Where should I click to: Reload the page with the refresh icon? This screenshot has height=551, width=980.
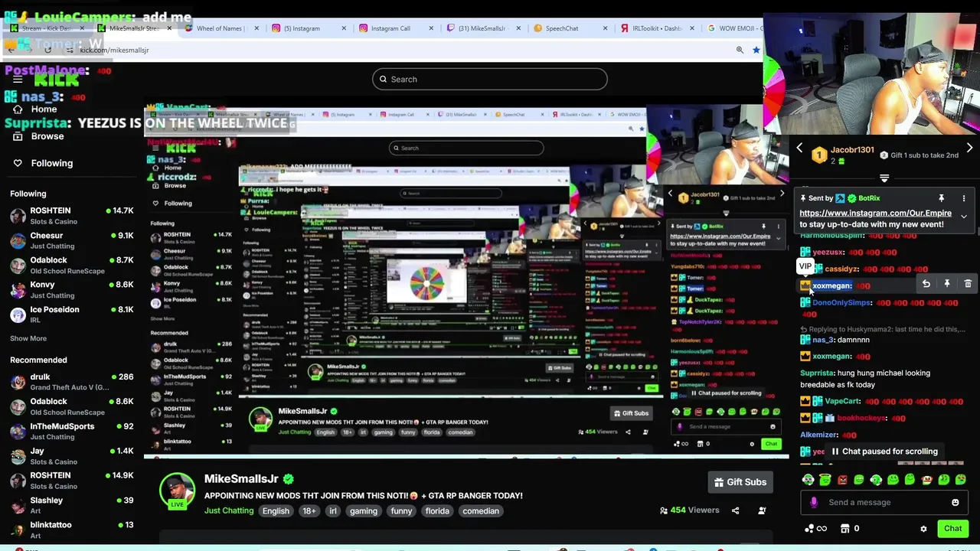pyautogui.click(x=47, y=50)
